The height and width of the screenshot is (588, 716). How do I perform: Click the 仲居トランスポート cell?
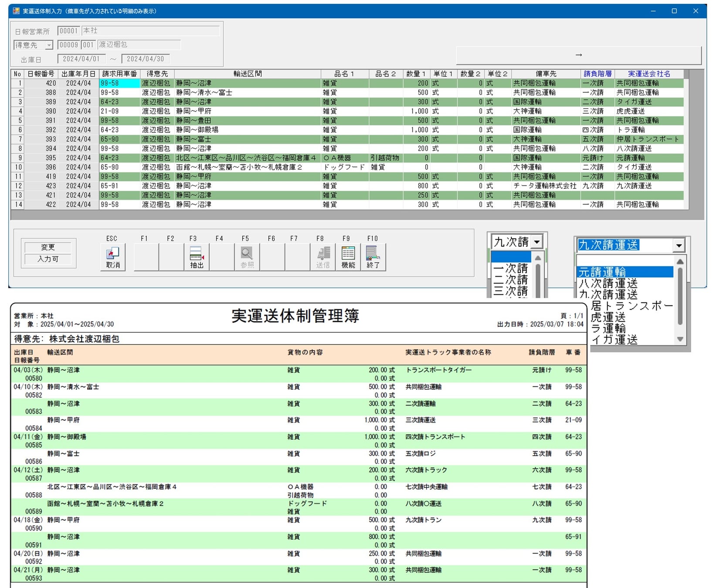tap(649, 139)
